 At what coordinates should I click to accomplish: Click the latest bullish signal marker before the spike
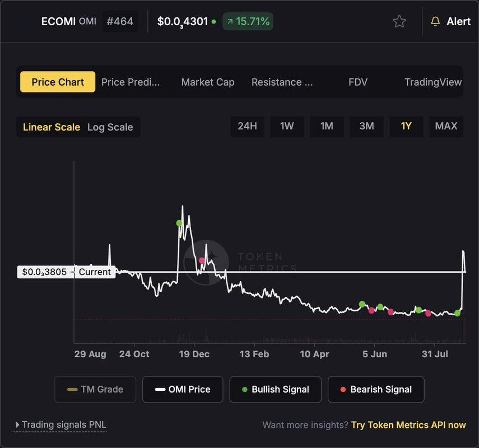click(x=457, y=313)
